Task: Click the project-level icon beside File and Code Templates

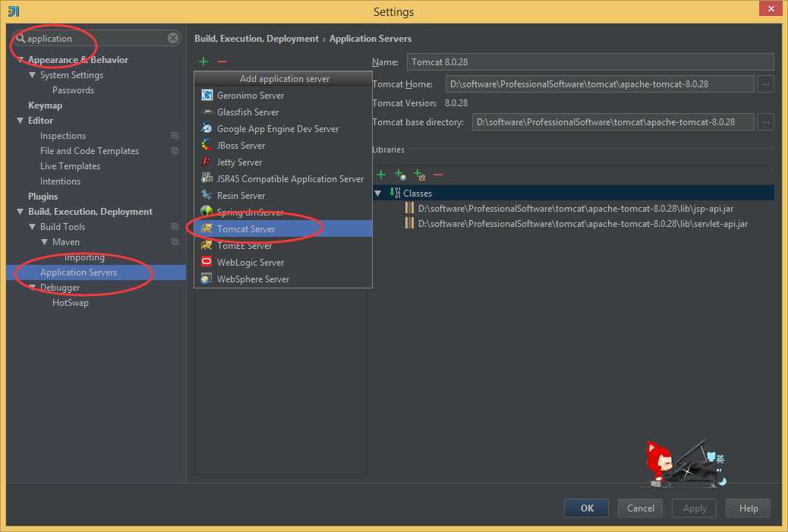Action: click(x=175, y=151)
